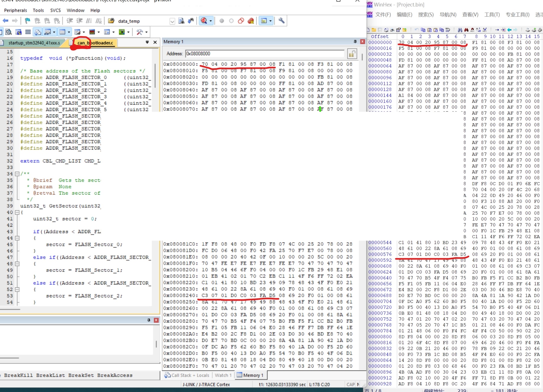Click WinHex Find Hex Values icon
This screenshot has height=392, width=543.
472,30
